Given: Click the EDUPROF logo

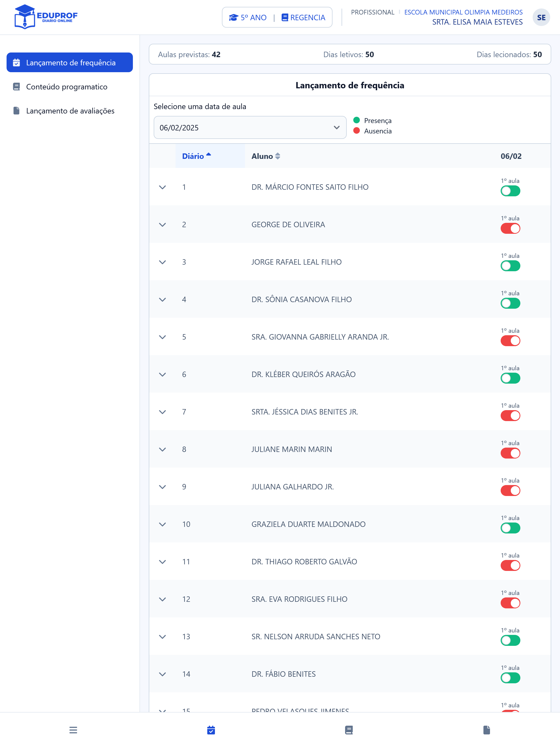Looking at the screenshot, I should 46,17.
